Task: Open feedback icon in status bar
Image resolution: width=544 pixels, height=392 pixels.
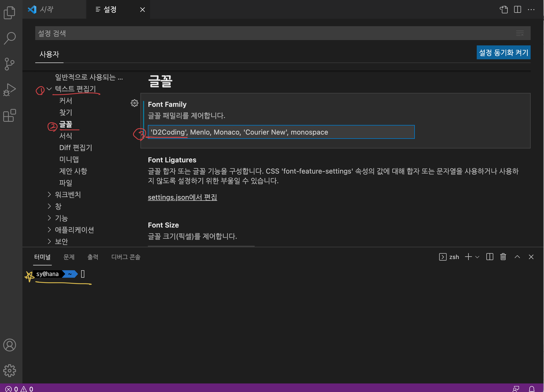Action: [516, 389]
